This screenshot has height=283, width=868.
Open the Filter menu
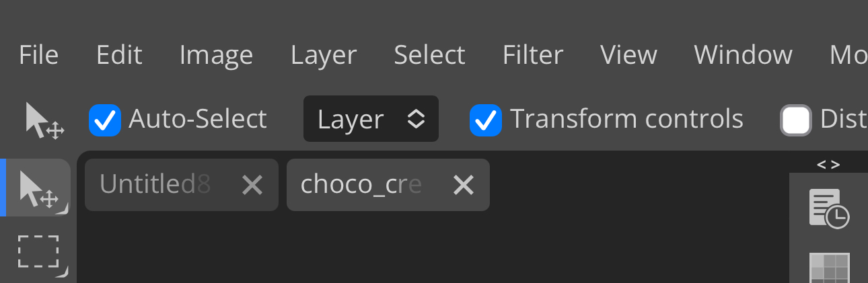point(533,55)
